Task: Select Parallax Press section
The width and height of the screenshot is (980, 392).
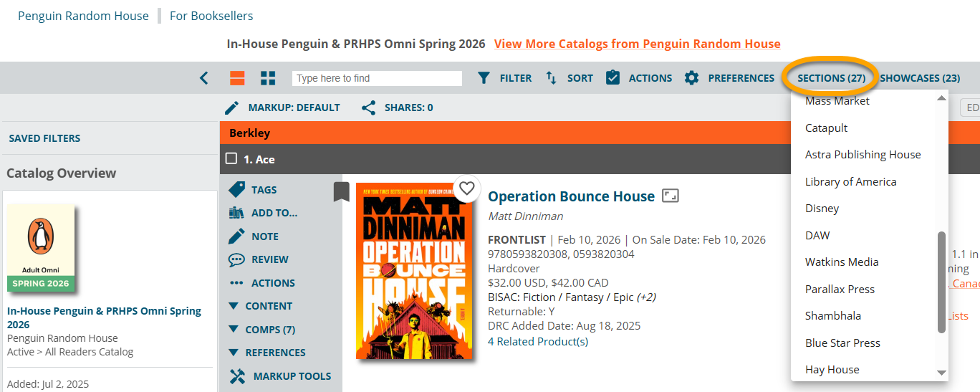Action: pos(840,289)
